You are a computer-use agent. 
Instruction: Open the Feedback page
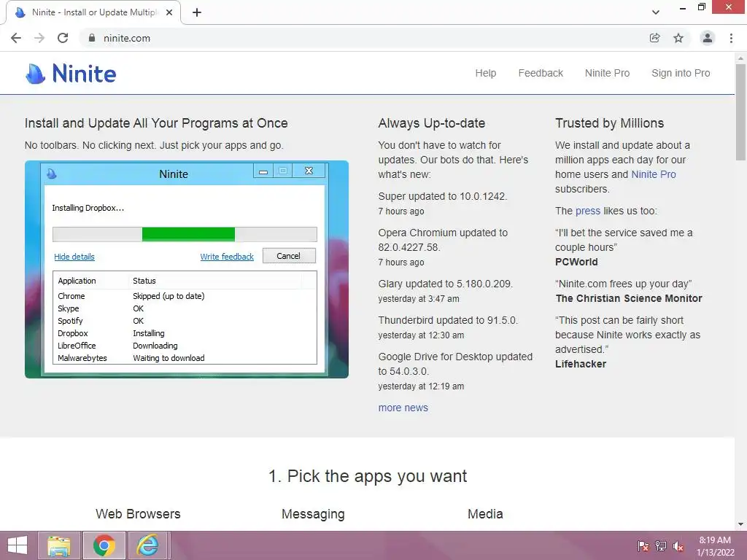click(541, 74)
